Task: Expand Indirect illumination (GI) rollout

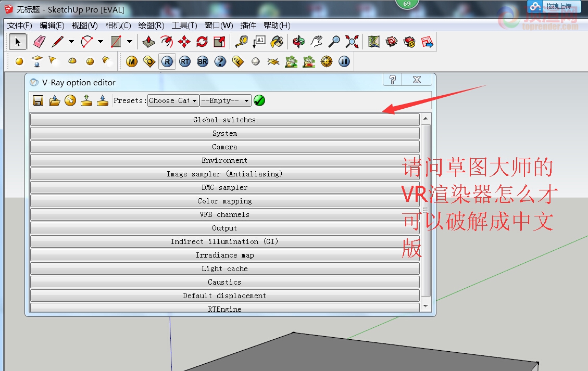Action: (224, 242)
